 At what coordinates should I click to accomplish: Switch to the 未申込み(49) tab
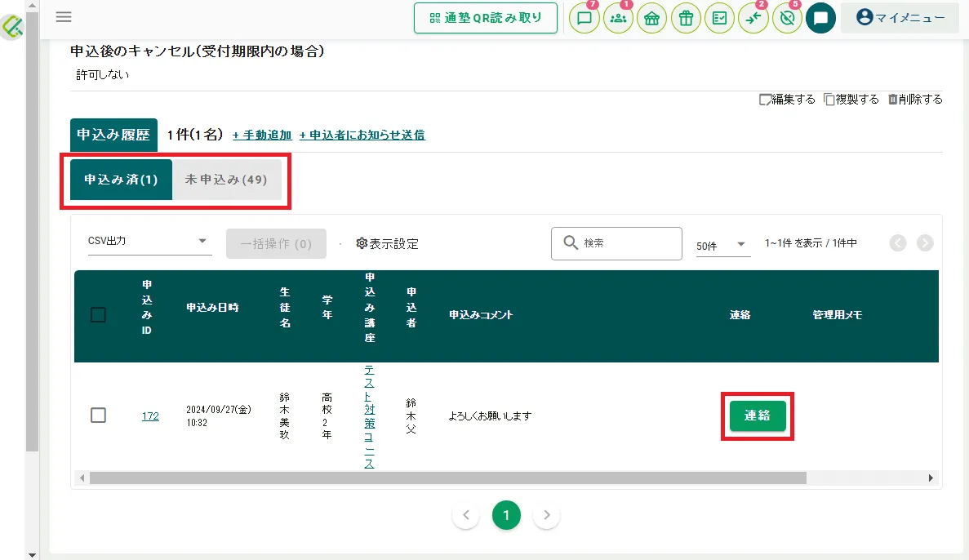click(226, 180)
